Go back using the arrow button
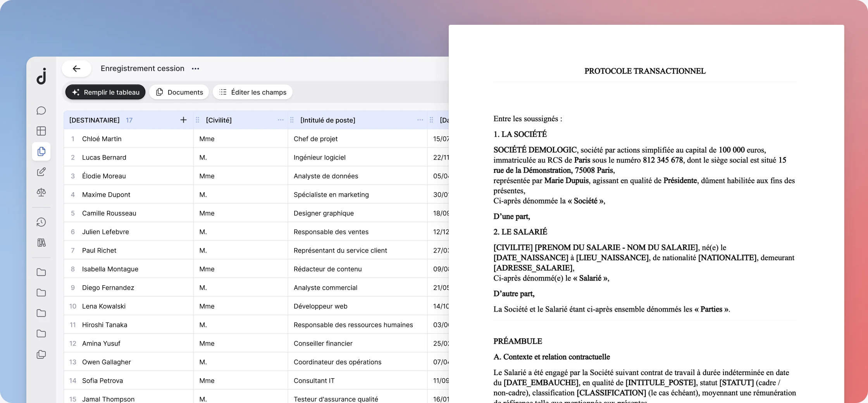 (77, 69)
